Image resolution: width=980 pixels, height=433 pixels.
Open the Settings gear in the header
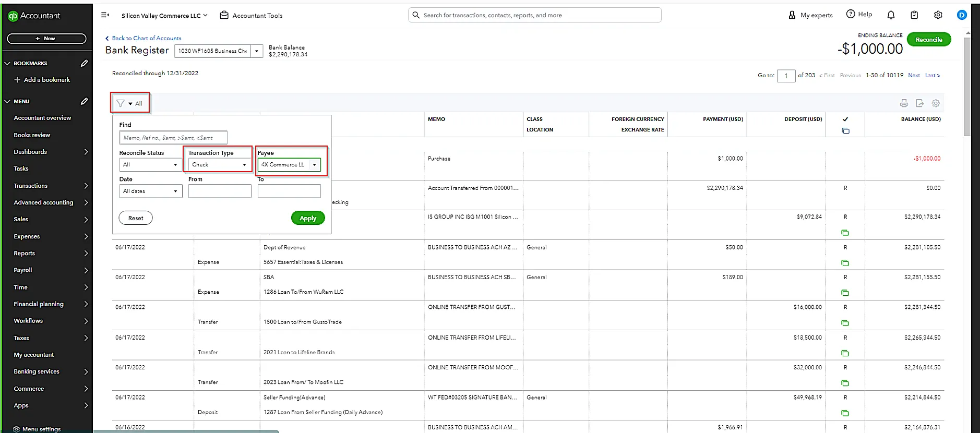click(938, 15)
